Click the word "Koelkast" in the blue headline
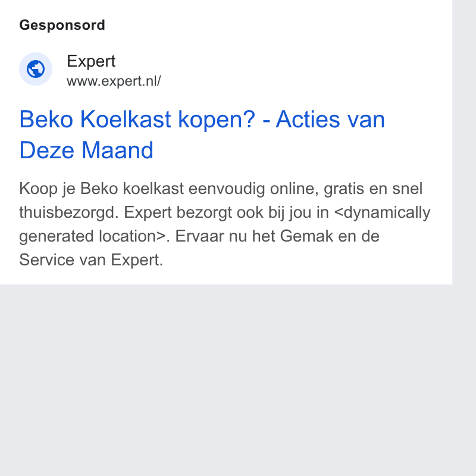Screen dimensions: 476x476 [x=126, y=120]
